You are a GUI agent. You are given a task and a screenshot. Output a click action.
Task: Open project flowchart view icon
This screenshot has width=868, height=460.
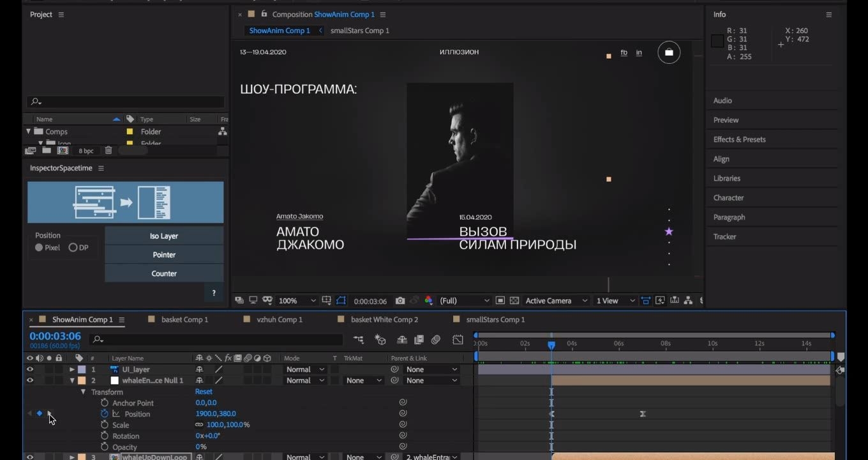click(222, 131)
